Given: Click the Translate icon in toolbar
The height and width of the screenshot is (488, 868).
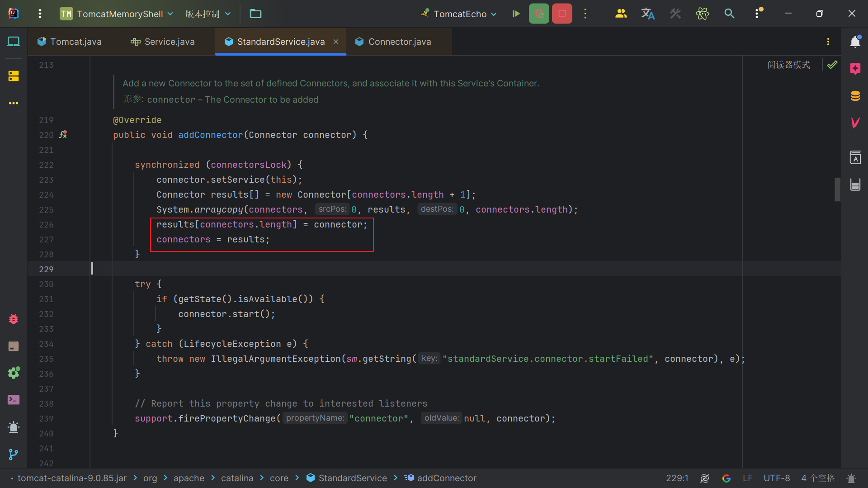Looking at the screenshot, I should point(648,14).
